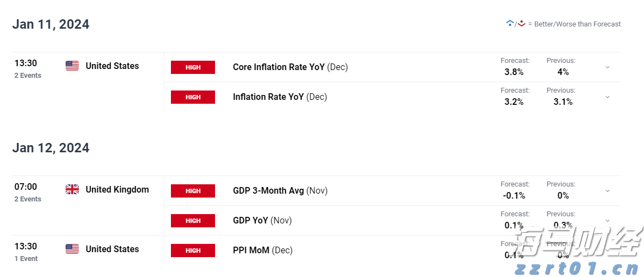Expand details for Inflation Rate YoY (Dec)
Image resolution: width=644 pixels, height=277 pixels.
[x=608, y=97]
